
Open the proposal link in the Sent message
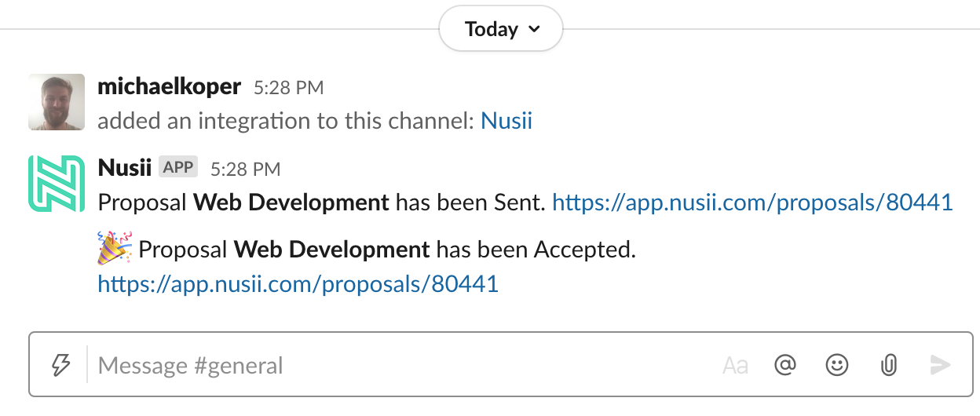point(752,203)
